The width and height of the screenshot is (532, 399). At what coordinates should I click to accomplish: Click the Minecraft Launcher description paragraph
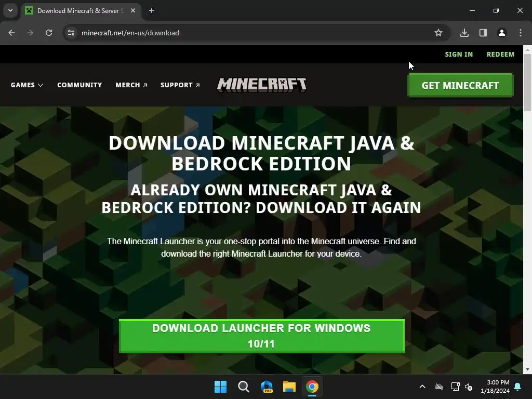pos(262,247)
